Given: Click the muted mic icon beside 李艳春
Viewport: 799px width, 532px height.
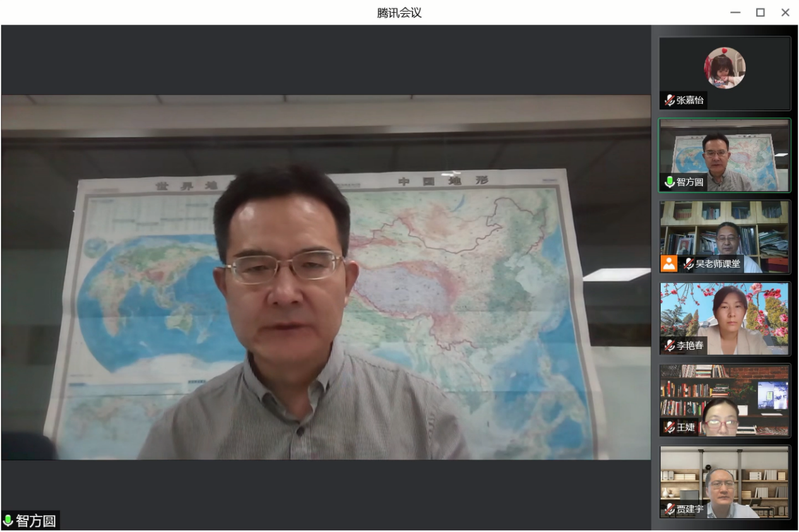Looking at the screenshot, I should click(x=669, y=346).
